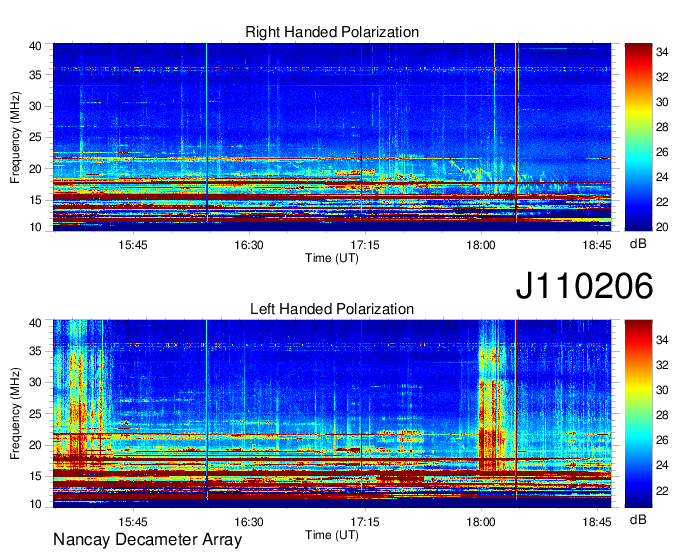
Task: Click the 26 dB value on the Left Handed color bar
Action: coord(662,441)
